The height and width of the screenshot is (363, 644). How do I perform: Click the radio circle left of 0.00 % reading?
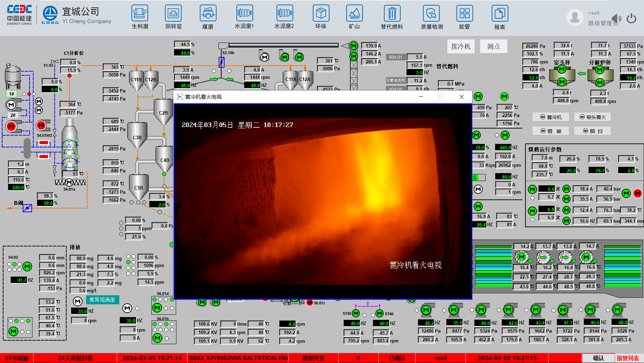tap(121, 222)
